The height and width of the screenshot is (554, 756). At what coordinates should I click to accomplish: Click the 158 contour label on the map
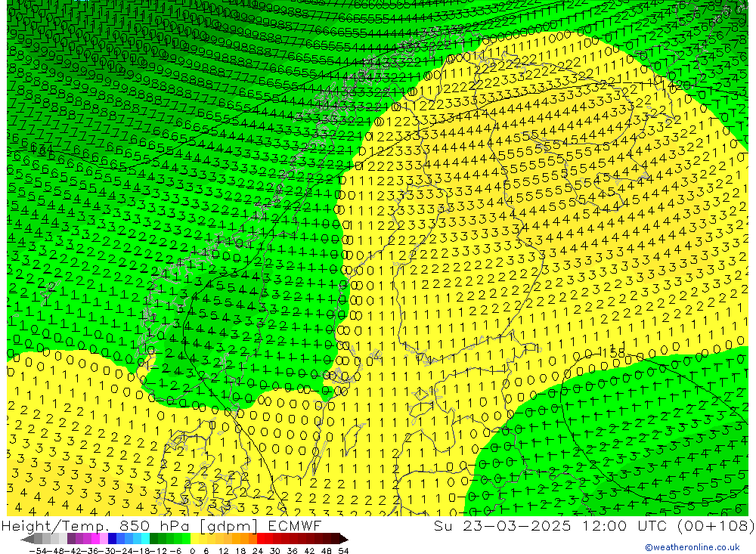click(614, 352)
